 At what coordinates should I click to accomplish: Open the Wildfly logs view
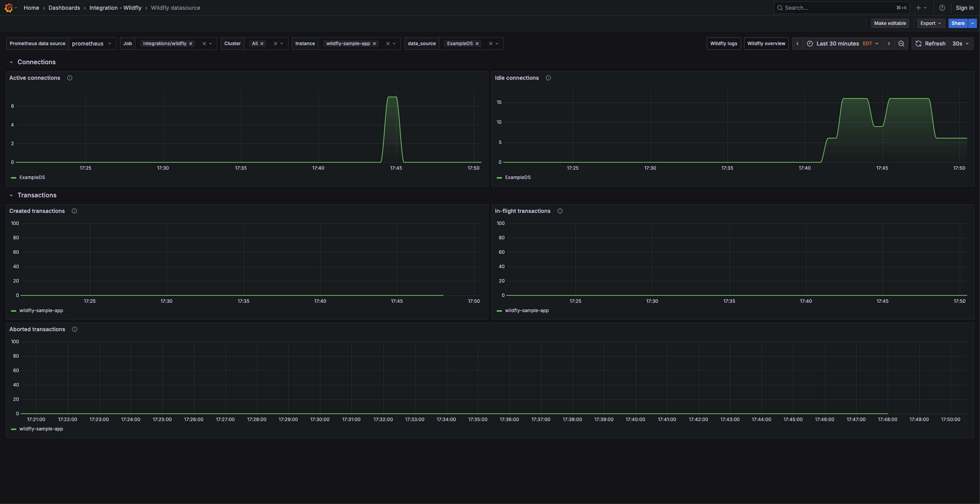pyautogui.click(x=724, y=43)
